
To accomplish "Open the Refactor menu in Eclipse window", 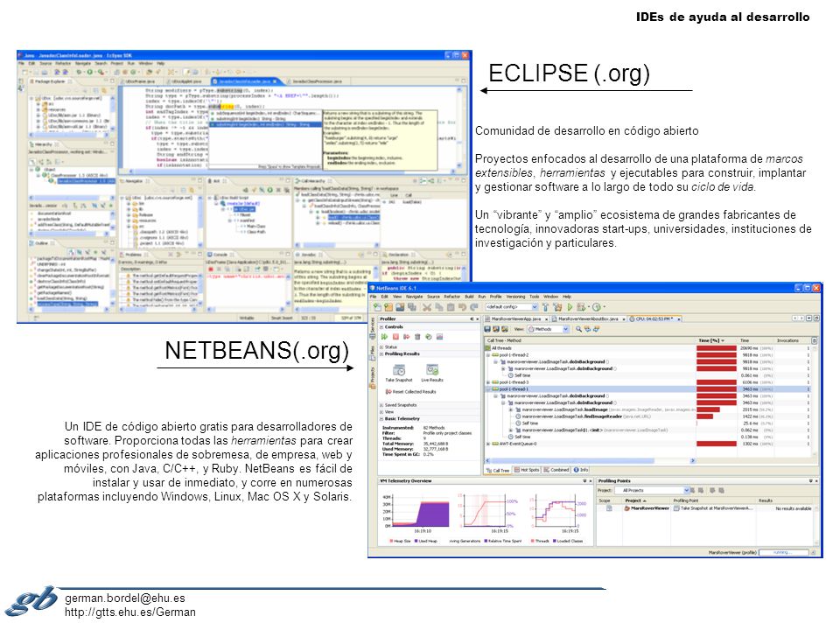I will [x=63, y=63].
